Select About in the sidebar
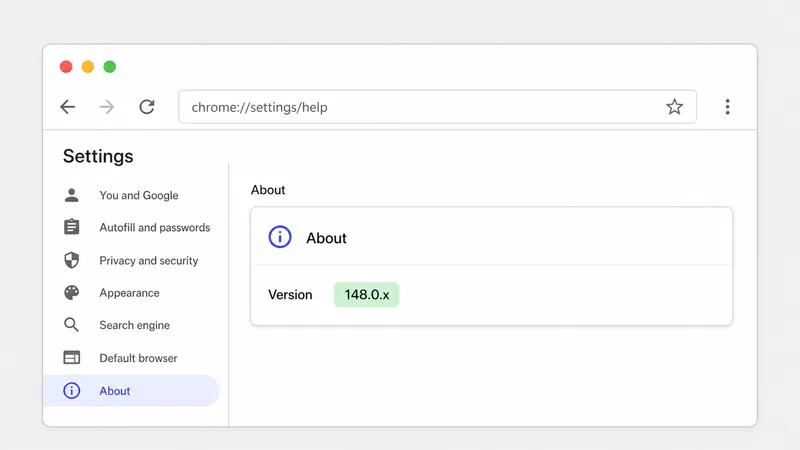This screenshot has width=800, height=450. click(x=131, y=391)
